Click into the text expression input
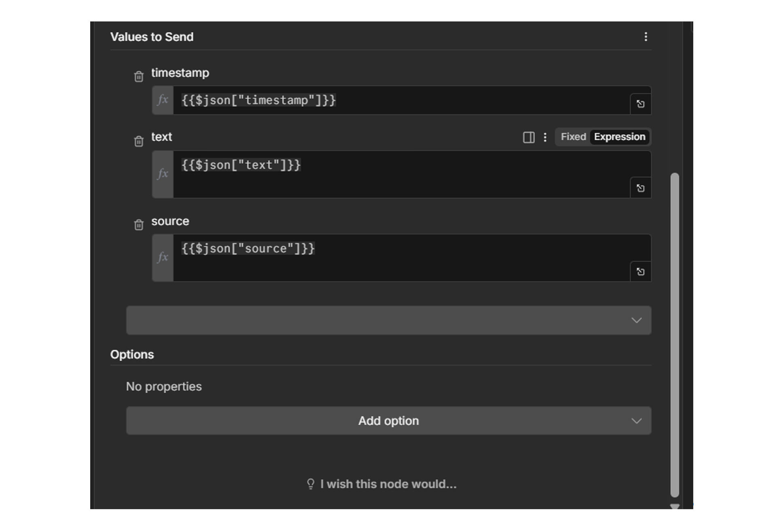The height and width of the screenshot is (532, 784). (x=400, y=174)
